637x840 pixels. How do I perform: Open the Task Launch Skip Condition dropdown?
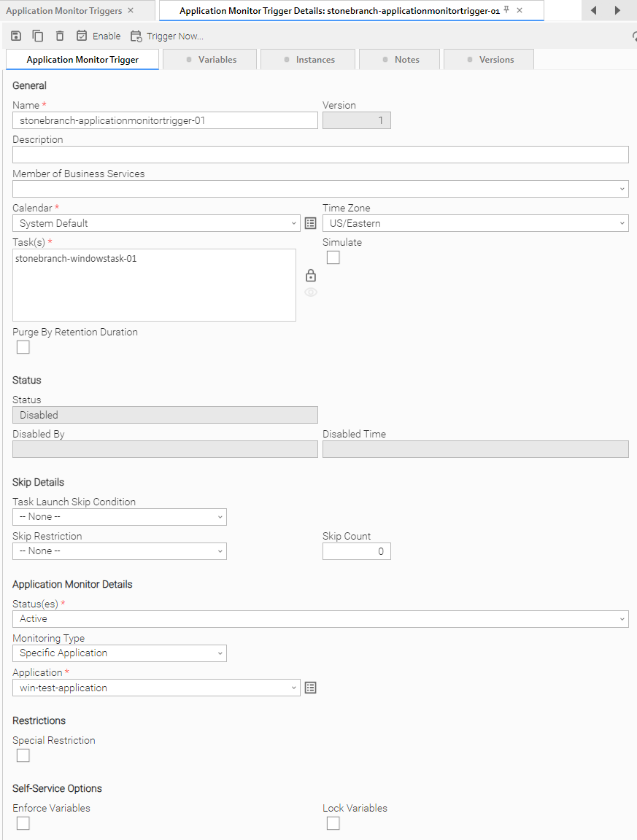120,517
